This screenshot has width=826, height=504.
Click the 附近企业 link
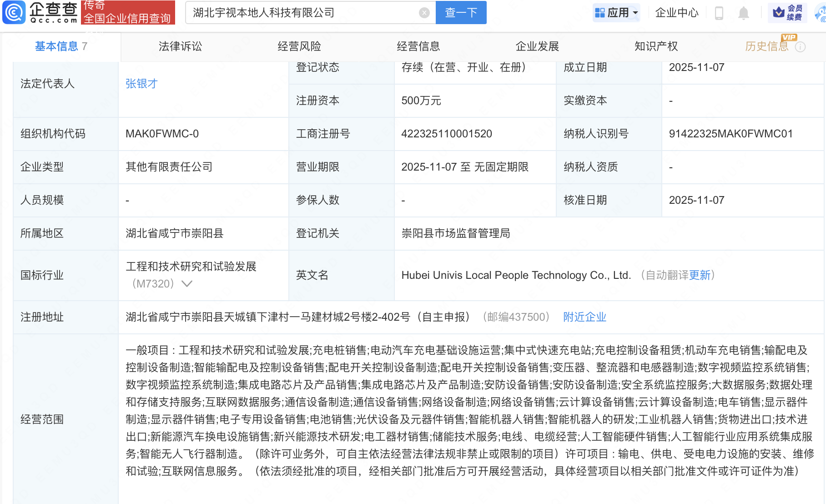584,317
